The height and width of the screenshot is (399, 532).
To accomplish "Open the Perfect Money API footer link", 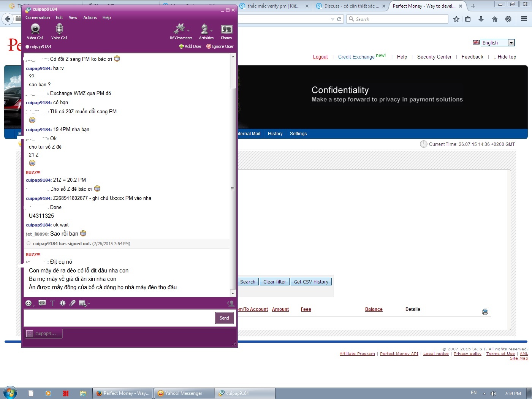I will 399,353.
